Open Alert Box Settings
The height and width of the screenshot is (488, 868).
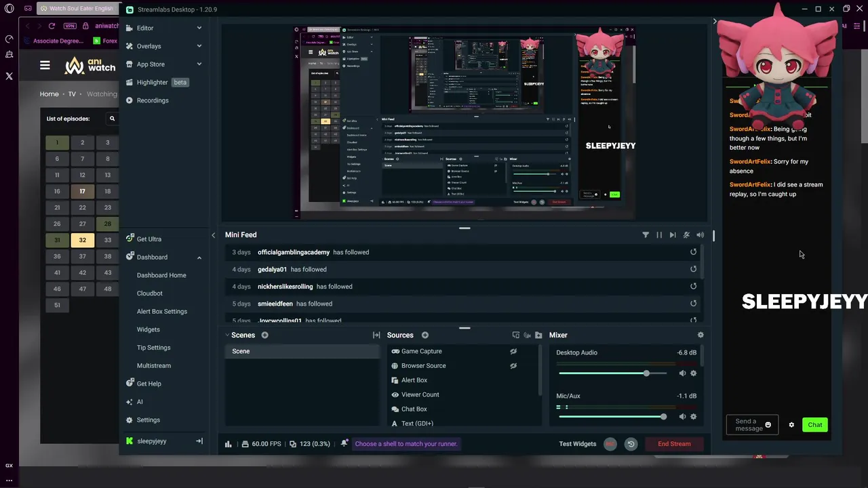coord(162,312)
